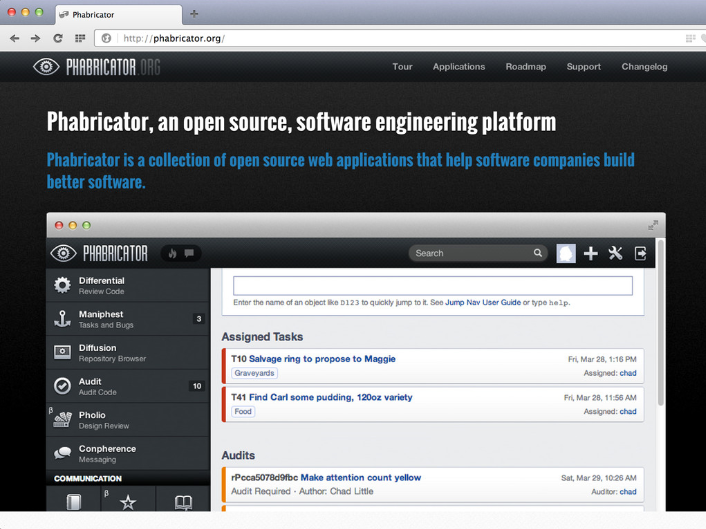Open settings with the wrench icon

tap(616, 254)
